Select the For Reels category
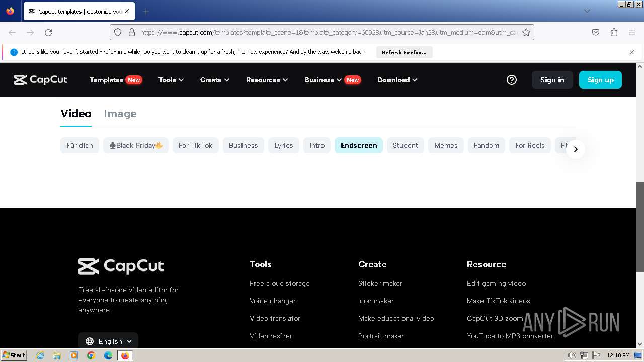The width and height of the screenshot is (644, 362). tap(530, 145)
